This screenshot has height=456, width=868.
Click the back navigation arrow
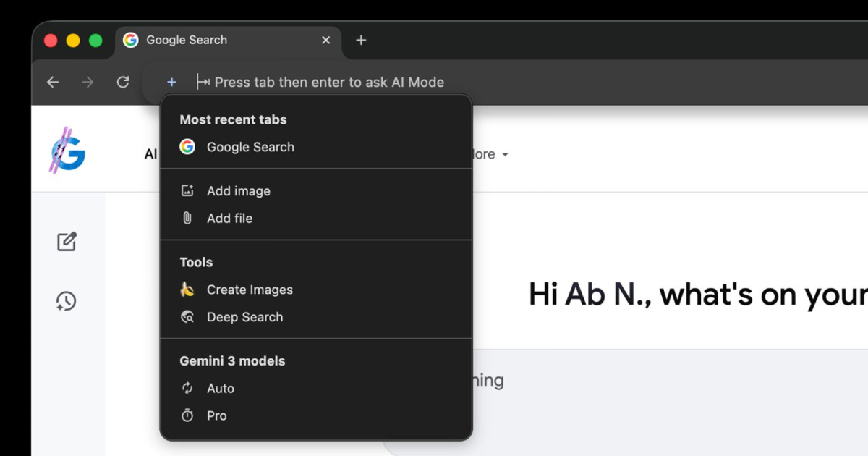[x=53, y=83]
